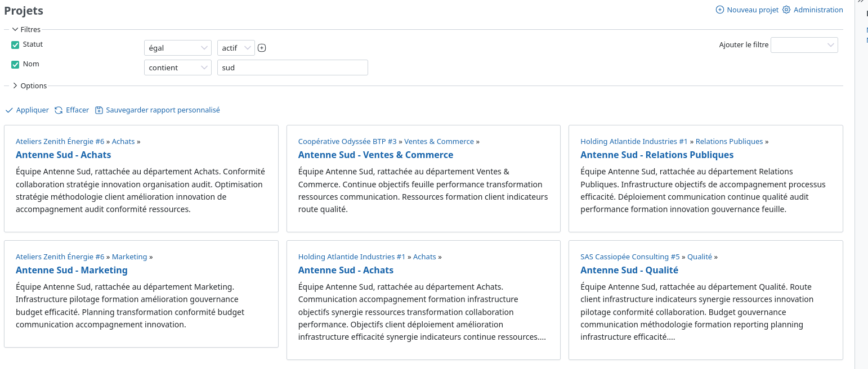The image size is (868, 369).
Task: Open the Nom operator dropdown showing contient
Action: (178, 67)
